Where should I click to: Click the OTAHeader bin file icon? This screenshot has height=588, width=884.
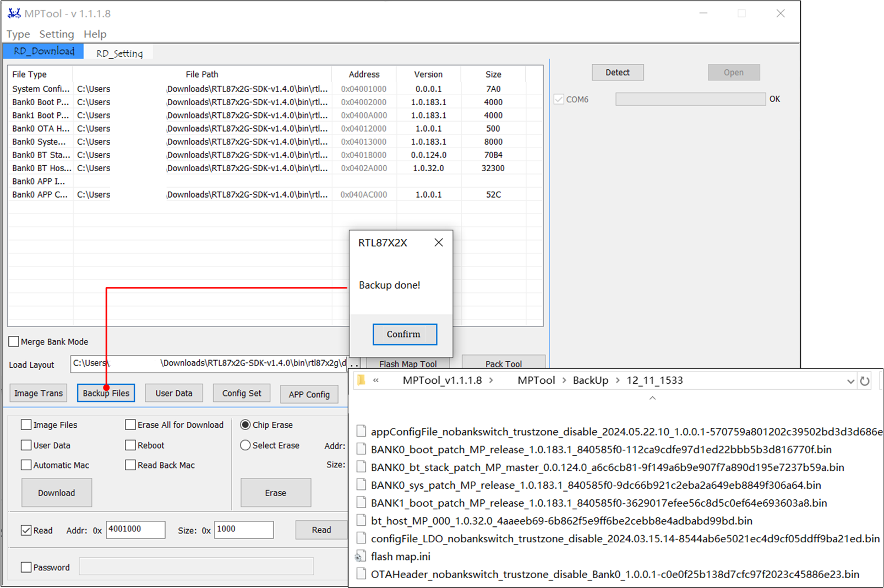[361, 574]
